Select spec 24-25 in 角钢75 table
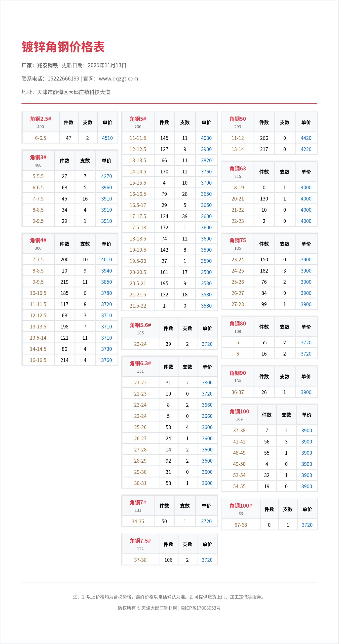339x644 pixels. [x=238, y=271]
